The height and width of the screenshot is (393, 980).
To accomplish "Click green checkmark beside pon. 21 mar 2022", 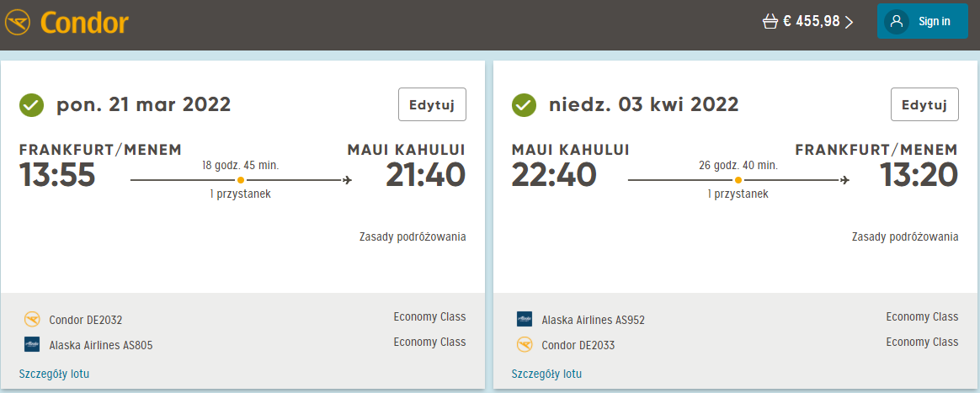I will click(32, 105).
